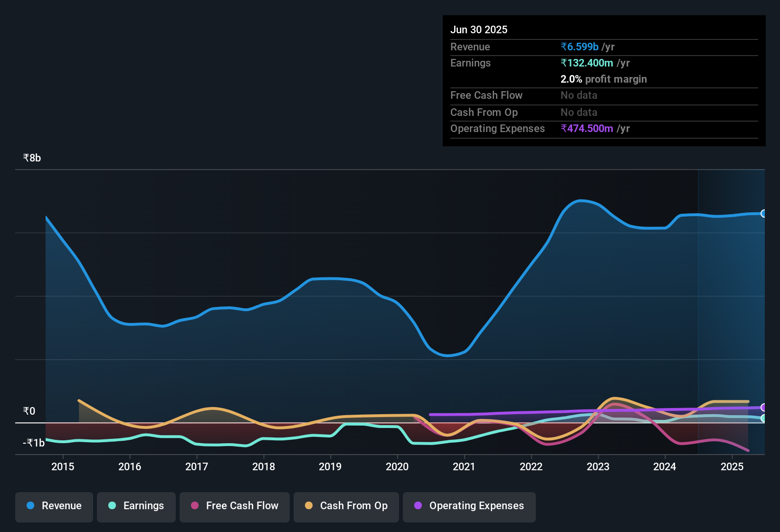The height and width of the screenshot is (532, 780).
Task: Click the teal Earnings endpoint marker
Action: tap(764, 419)
